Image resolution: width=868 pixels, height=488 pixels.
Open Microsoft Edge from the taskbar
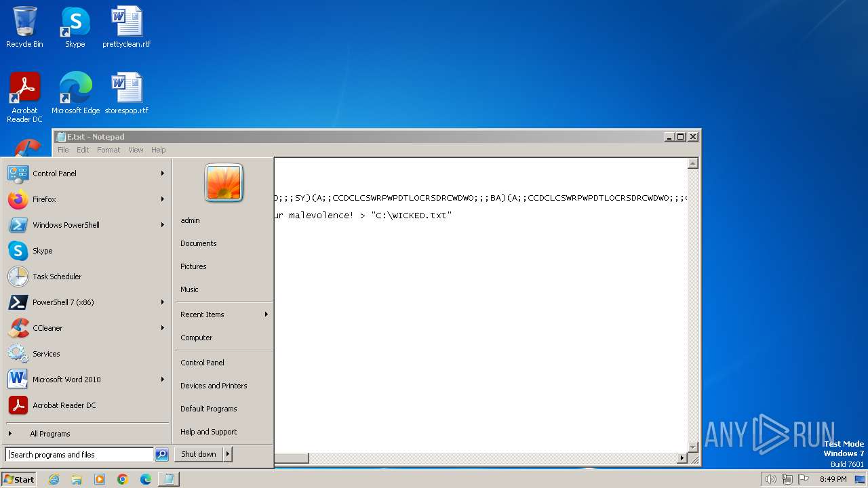click(x=146, y=479)
